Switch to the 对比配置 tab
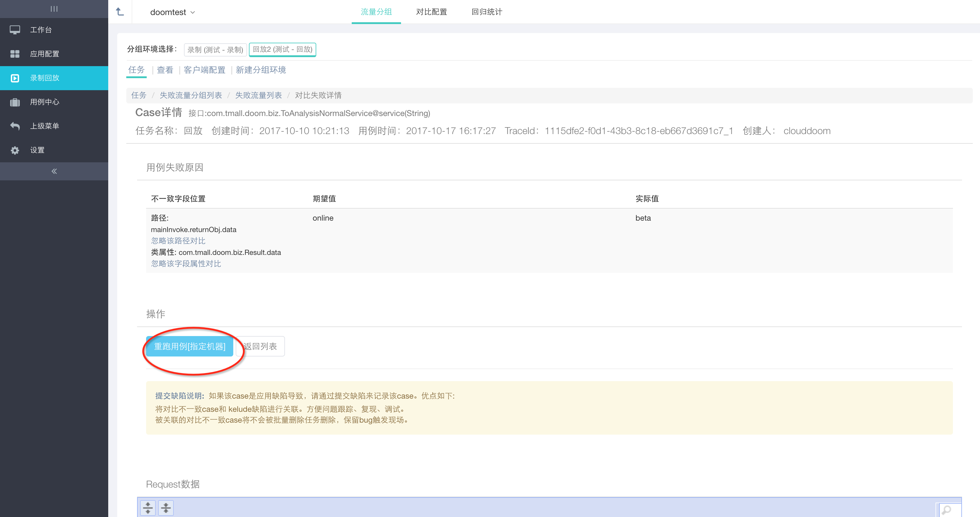Viewport: 980px width, 517px height. click(431, 12)
